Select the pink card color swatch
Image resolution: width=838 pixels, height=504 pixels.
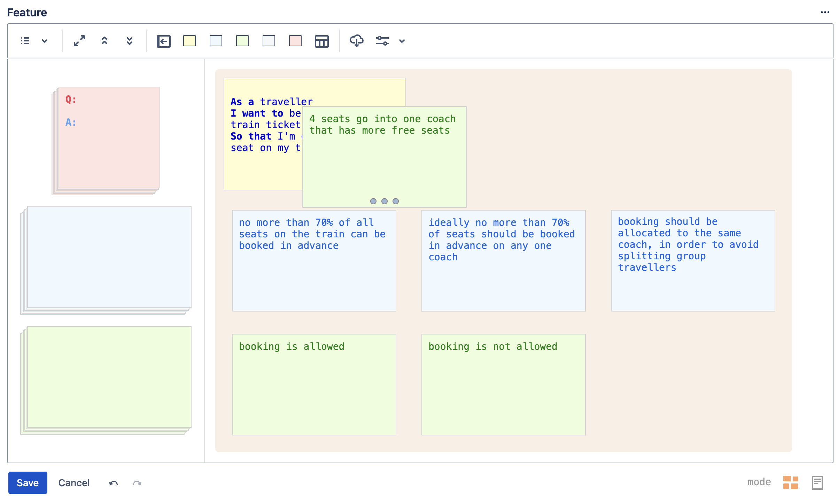(x=295, y=41)
